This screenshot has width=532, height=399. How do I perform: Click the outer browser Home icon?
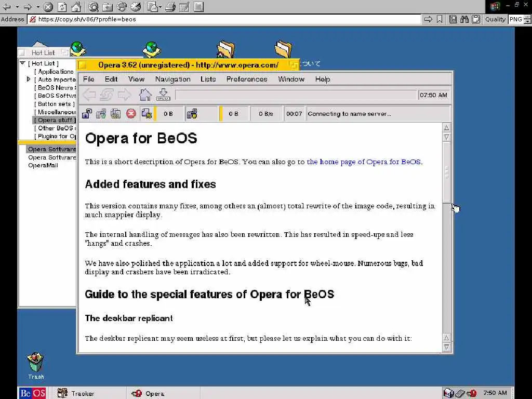[76, 6]
